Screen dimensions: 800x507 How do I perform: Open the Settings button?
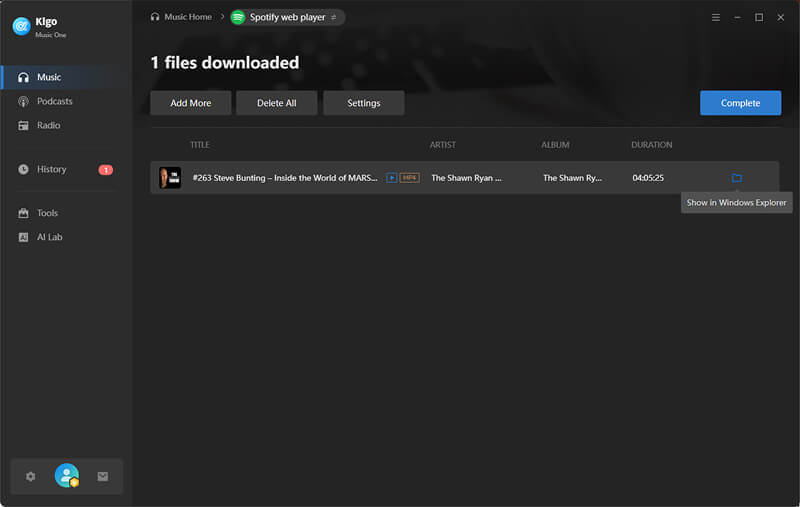[x=364, y=103]
